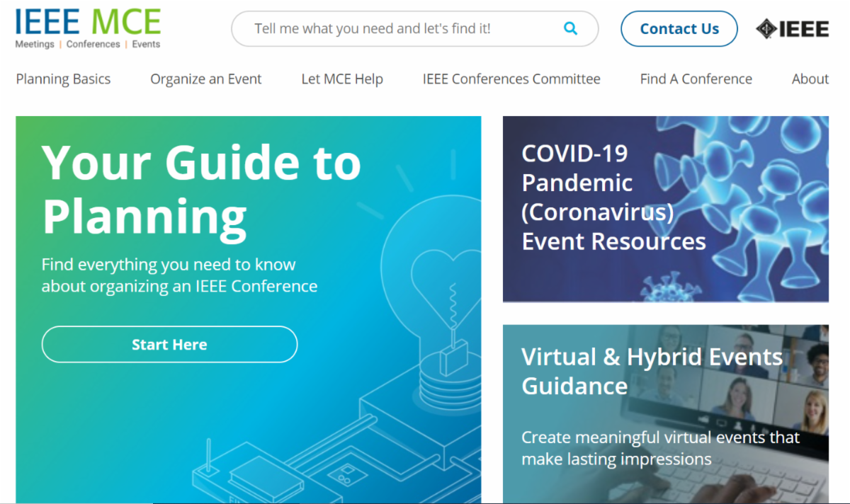Screen dimensions: 850x504
Task: Click the magnifying glass search icon
Action: pos(570,29)
